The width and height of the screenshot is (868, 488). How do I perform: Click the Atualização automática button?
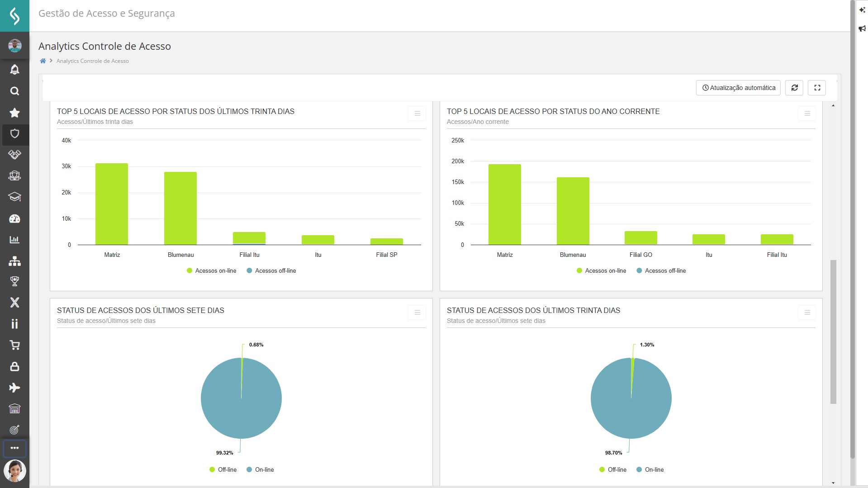coord(738,88)
